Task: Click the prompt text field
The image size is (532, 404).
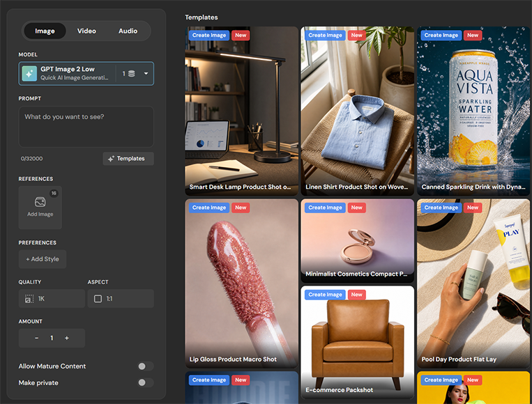Action: click(86, 127)
